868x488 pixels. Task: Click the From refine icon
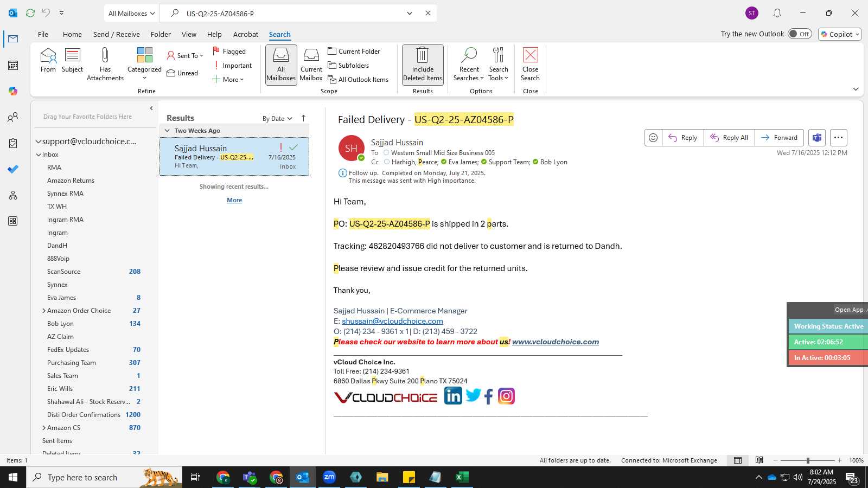pos(48,60)
